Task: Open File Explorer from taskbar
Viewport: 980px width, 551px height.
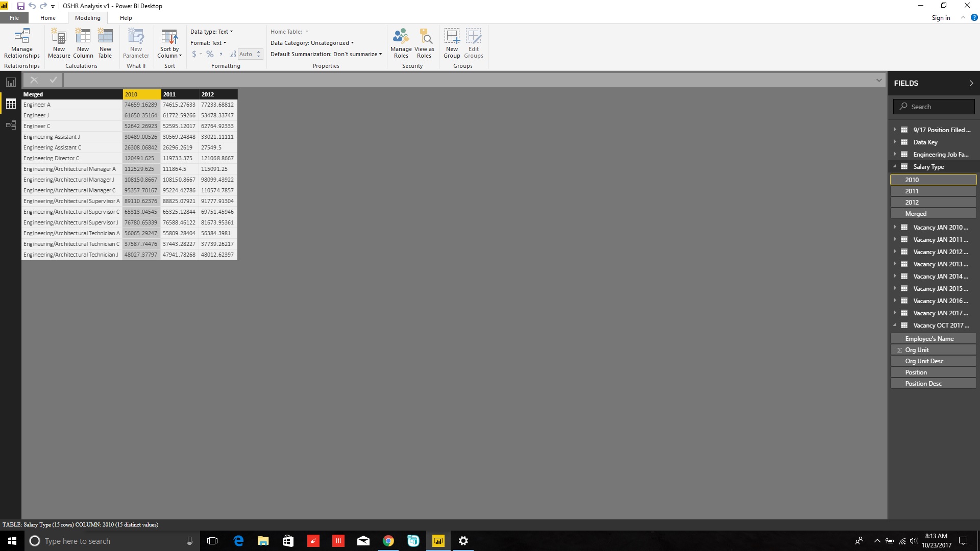Action: pyautogui.click(x=263, y=541)
